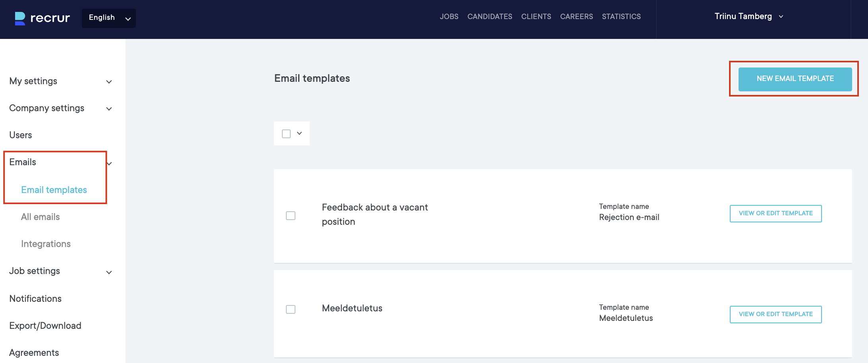Image resolution: width=868 pixels, height=363 pixels.
Task: Open the bulk select dropdown arrow
Action: tap(299, 133)
